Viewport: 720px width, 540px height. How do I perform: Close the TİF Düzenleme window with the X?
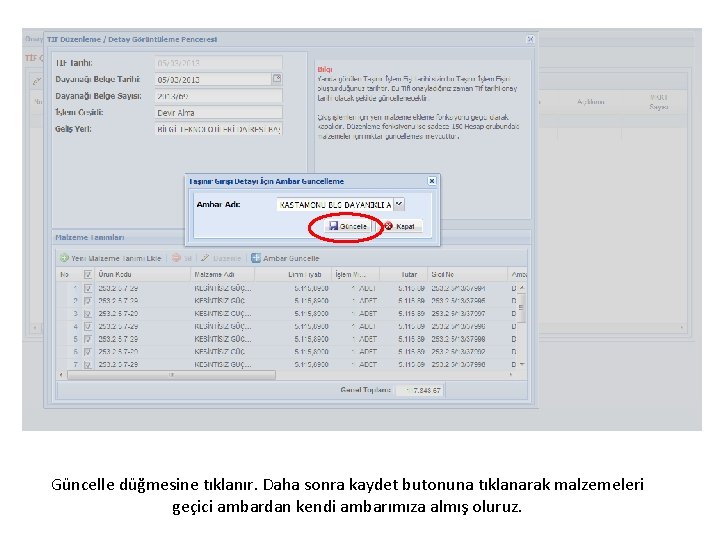(530, 39)
